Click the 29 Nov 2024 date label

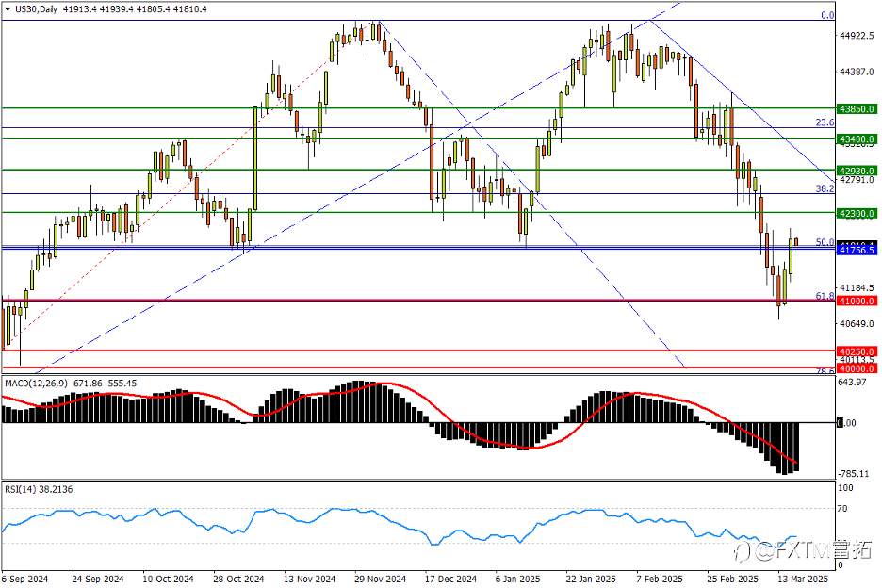380,579
